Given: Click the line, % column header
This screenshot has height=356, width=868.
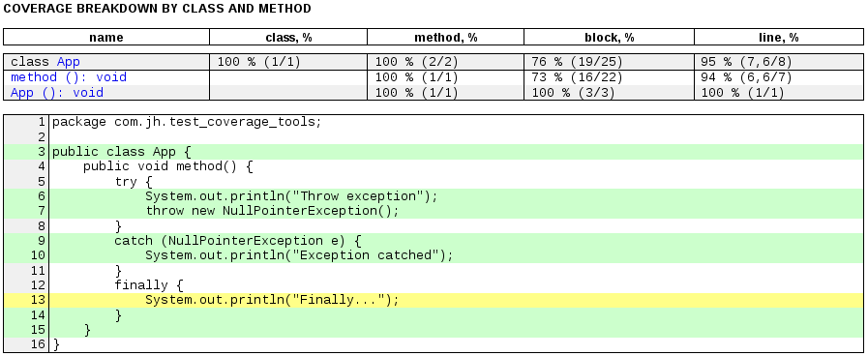Looking at the screenshot, I should (x=779, y=38).
